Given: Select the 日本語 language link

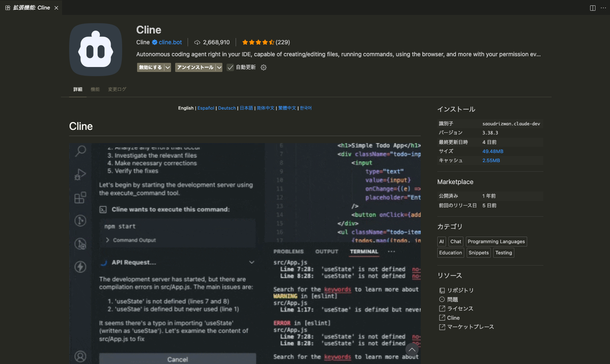Looking at the screenshot, I should [x=246, y=108].
